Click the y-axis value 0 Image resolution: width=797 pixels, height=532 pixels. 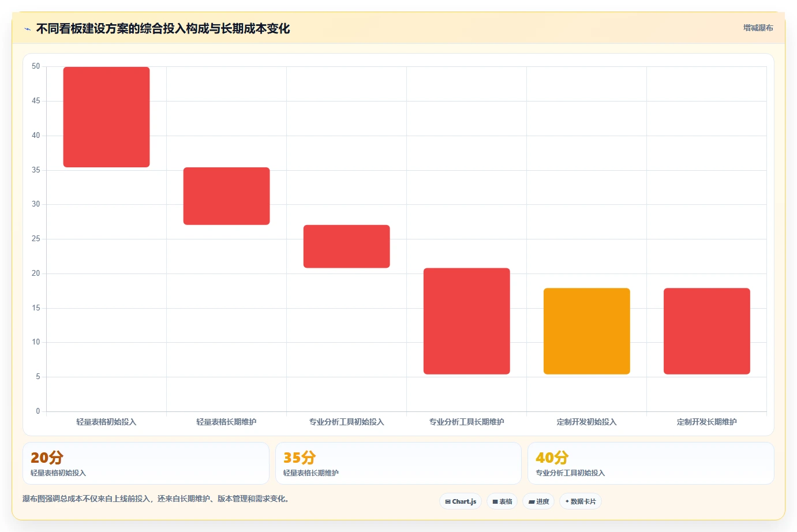click(x=38, y=411)
